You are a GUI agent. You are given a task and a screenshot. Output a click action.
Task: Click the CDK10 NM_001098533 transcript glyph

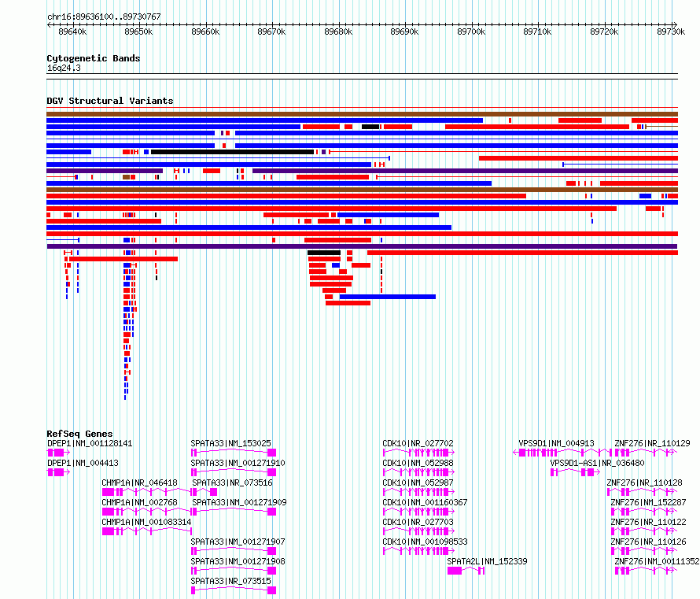pos(418,551)
